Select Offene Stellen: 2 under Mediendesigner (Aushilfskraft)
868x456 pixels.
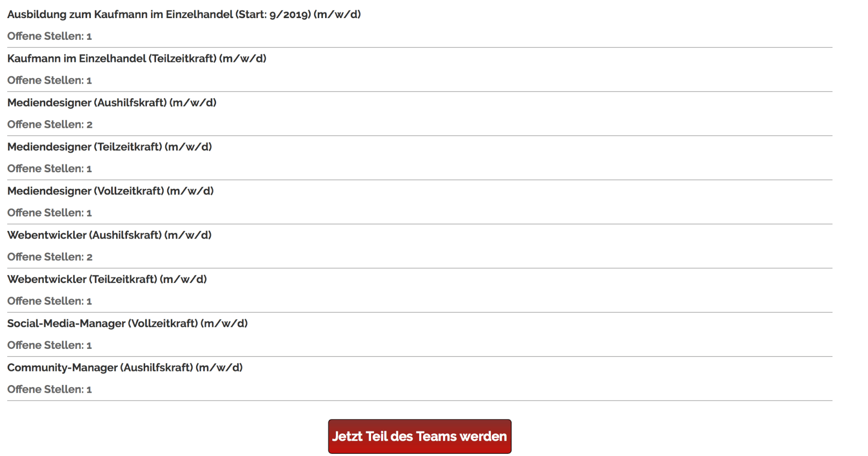tap(50, 125)
